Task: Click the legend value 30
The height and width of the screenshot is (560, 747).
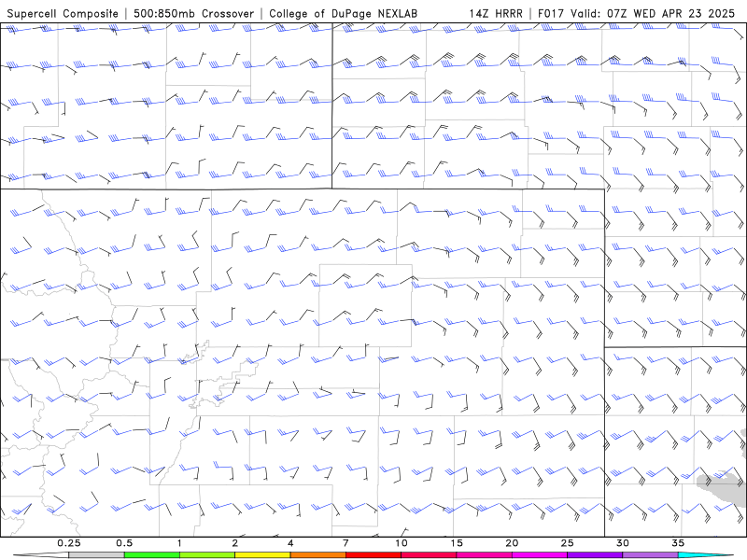Action: [x=622, y=543]
